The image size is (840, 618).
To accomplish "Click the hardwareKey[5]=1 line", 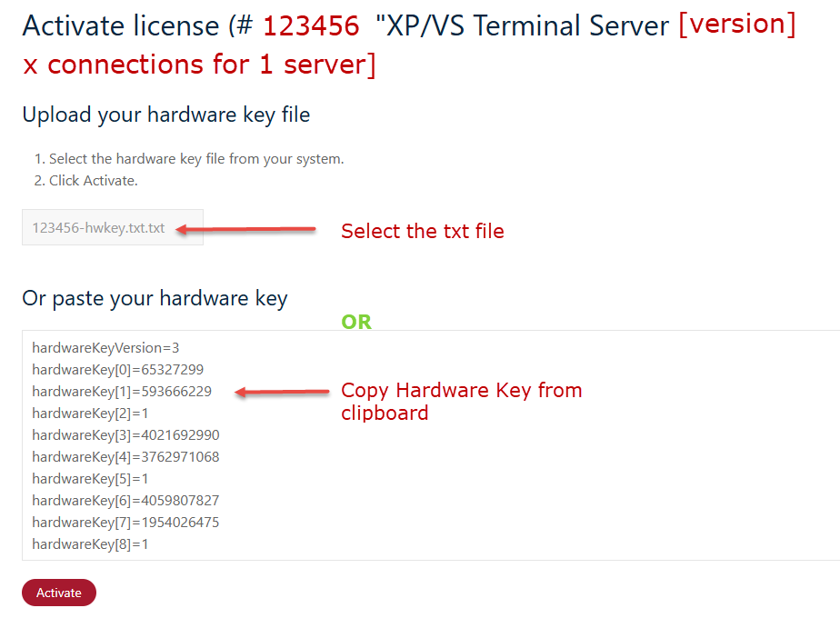I will tap(90, 479).
